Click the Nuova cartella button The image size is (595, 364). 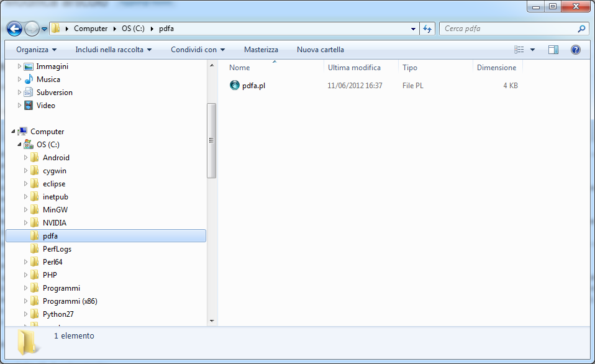tap(320, 50)
